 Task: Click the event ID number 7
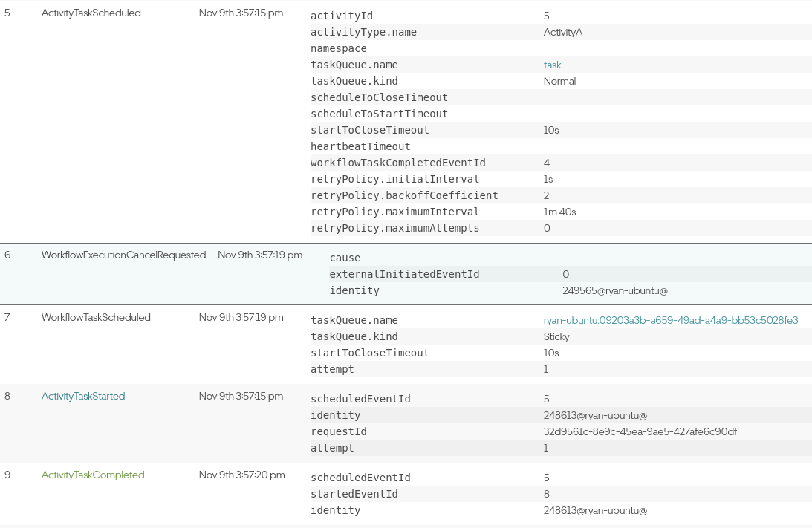pyautogui.click(x=7, y=317)
